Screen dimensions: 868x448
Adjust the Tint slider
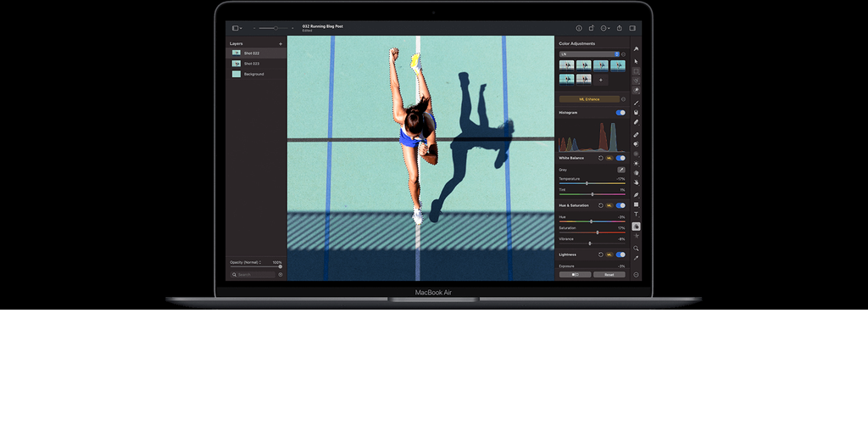pos(593,194)
